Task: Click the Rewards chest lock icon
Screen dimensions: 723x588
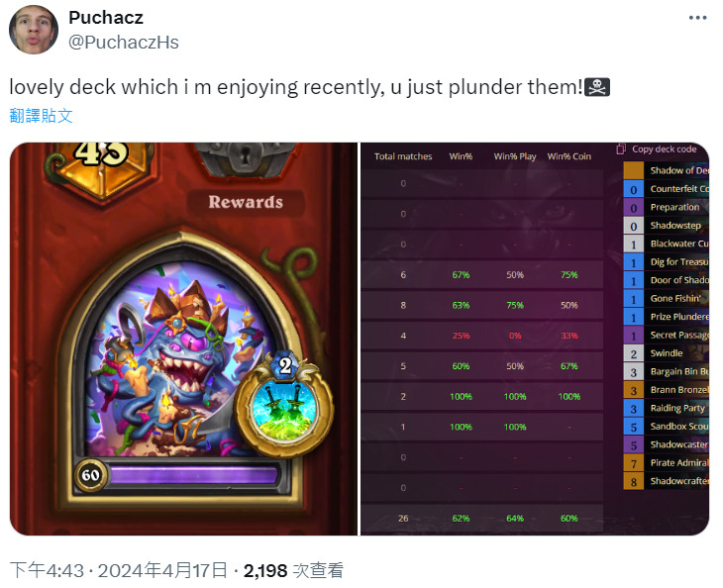Action: (x=246, y=159)
